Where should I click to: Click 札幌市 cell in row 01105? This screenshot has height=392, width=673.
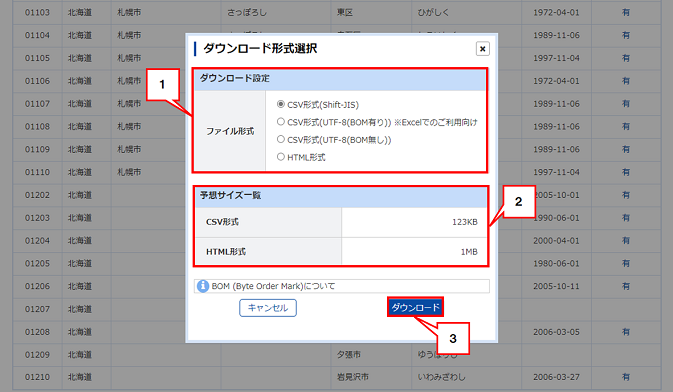pos(129,58)
